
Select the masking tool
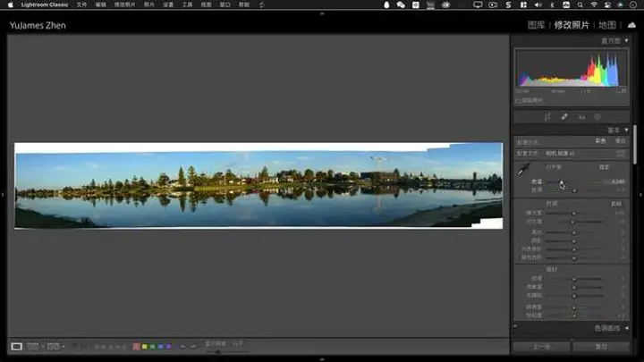pyautogui.click(x=597, y=116)
